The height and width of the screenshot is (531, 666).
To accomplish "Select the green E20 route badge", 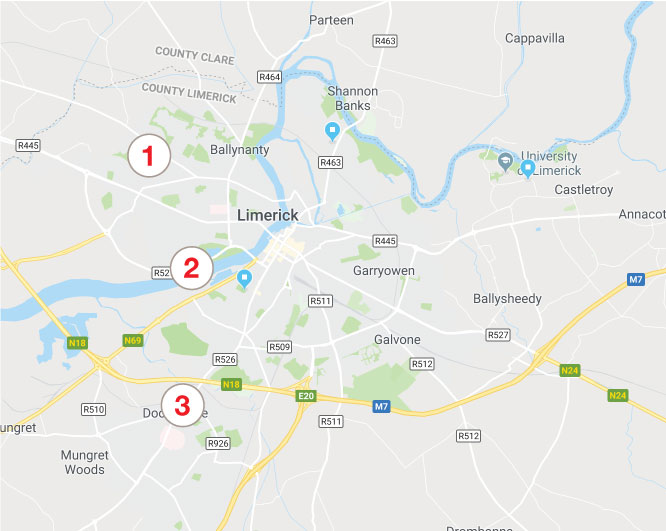I will pyautogui.click(x=306, y=396).
